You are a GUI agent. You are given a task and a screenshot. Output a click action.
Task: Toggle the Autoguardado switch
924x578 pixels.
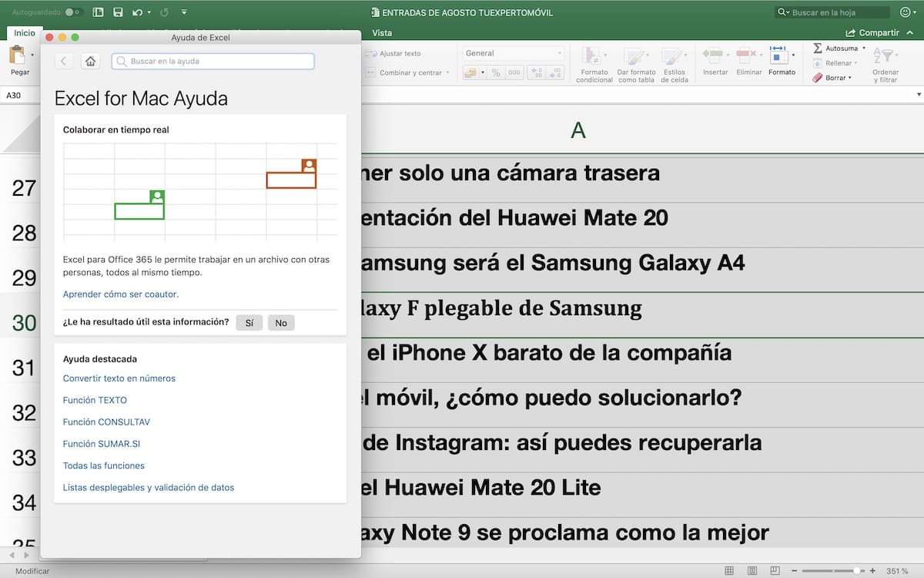pos(74,12)
